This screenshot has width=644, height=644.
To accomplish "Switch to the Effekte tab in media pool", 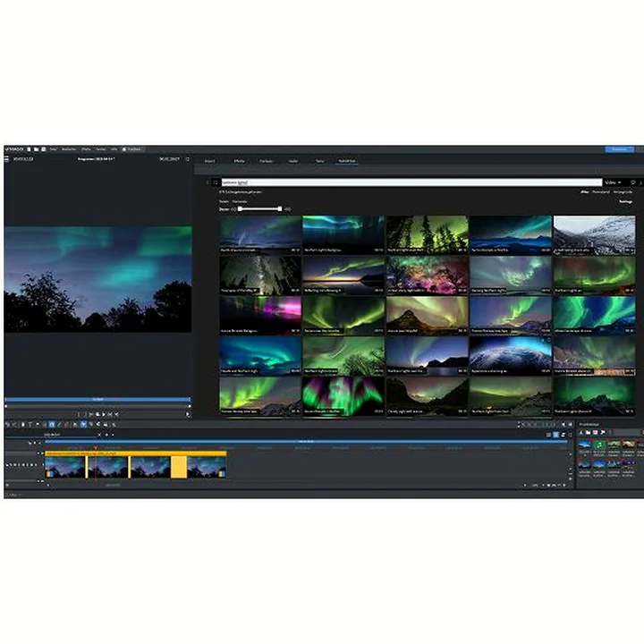I will (239, 161).
